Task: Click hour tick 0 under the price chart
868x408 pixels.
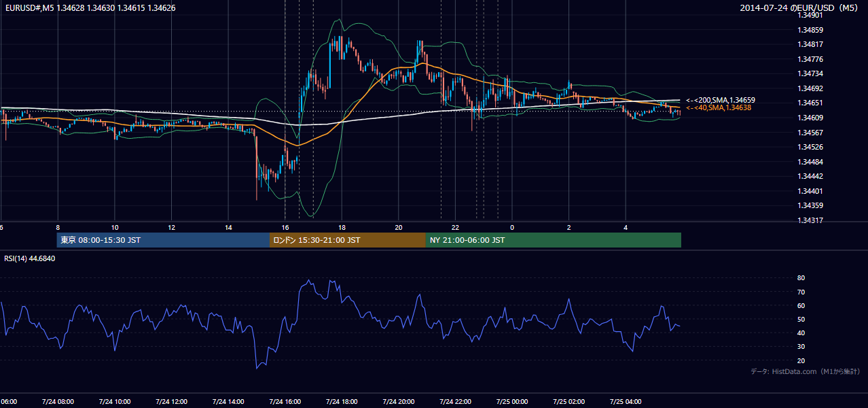Action: coord(512,227)
